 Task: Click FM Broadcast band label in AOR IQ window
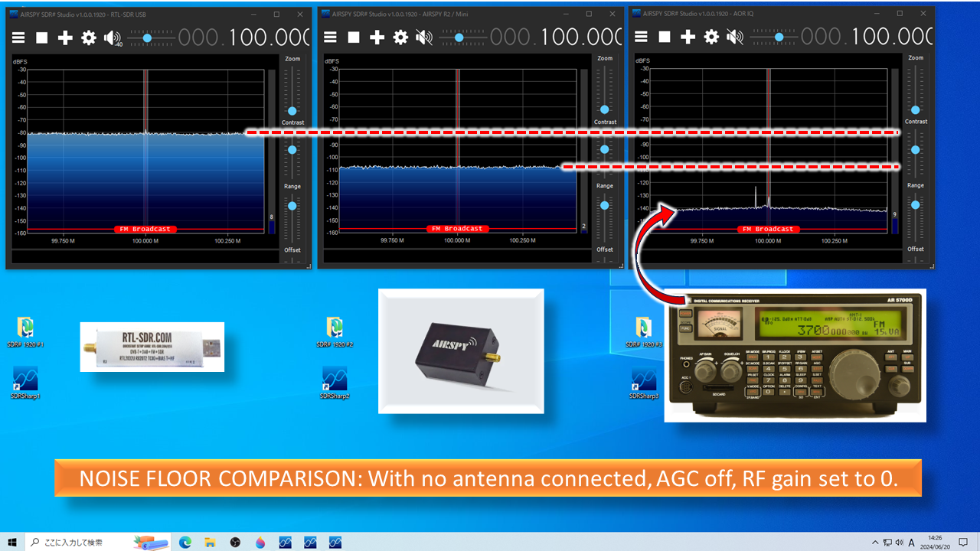point(768,229)
